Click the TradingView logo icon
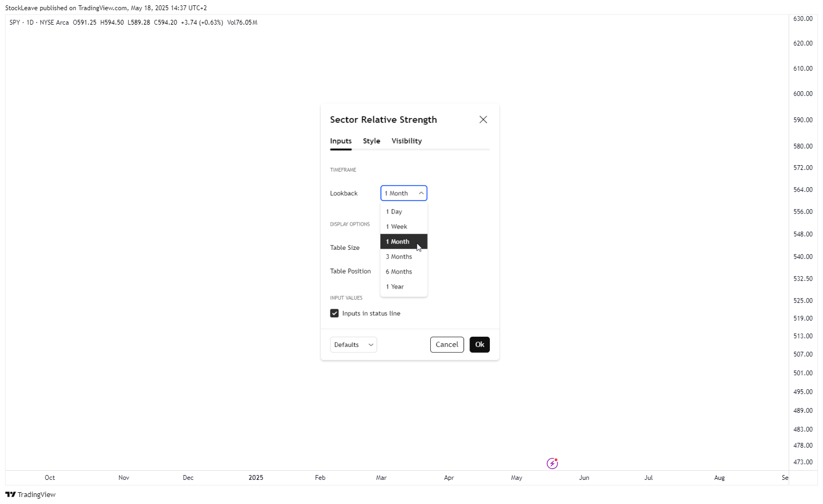Viewport: 823px width, 504px height. (x=10, y=494)
